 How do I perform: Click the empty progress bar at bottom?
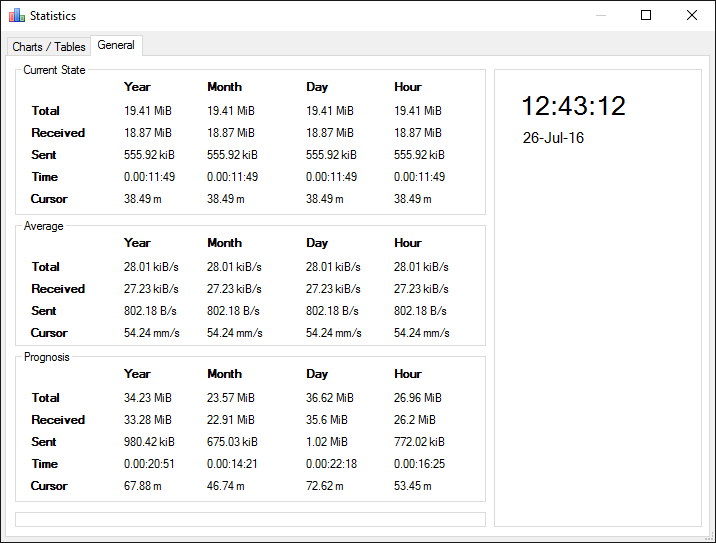tap(250, 519)
